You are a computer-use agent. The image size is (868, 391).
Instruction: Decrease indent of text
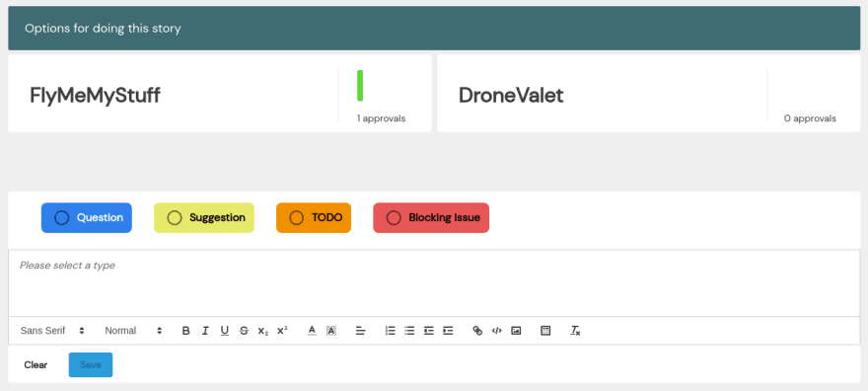pos(428,331)
